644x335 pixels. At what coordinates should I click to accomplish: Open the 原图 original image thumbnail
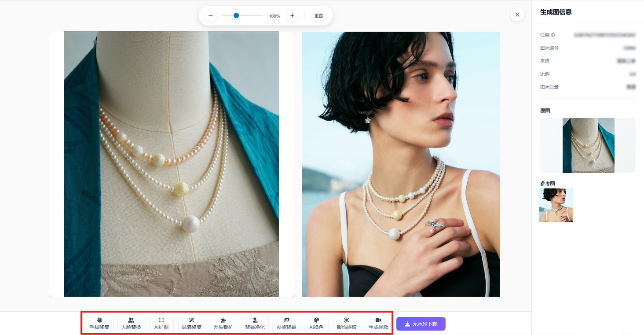pyautogui.click(x=588, y=145)
